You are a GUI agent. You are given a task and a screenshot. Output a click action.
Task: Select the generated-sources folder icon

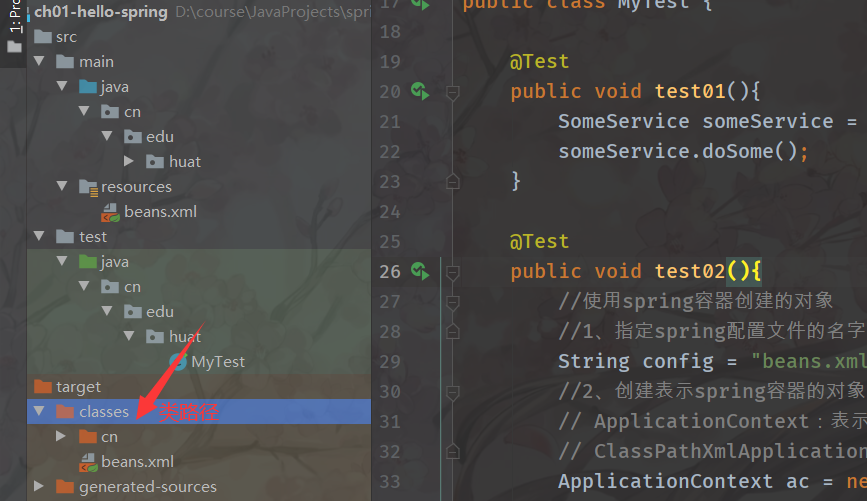[x=65, y=486]
